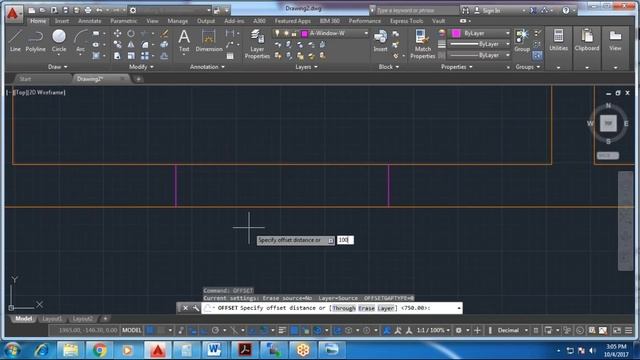Viewport: 640px width, 360px height.
Task: Click the magenta layer color swatch
Action: point(304,33)
